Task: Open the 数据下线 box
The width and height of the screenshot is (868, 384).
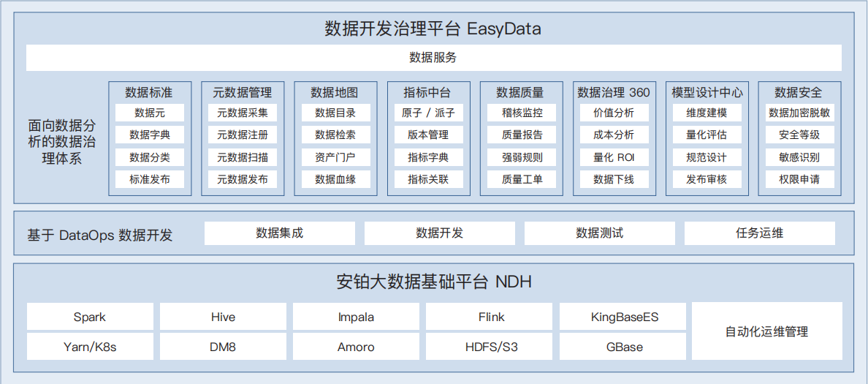Action: (x=614, y=179)
